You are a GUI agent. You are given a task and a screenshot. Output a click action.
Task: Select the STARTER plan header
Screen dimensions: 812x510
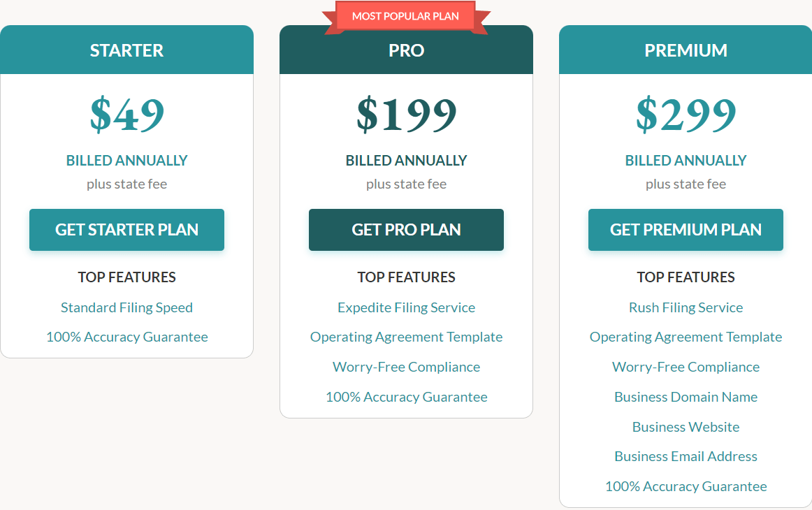[x=126, y=50]
